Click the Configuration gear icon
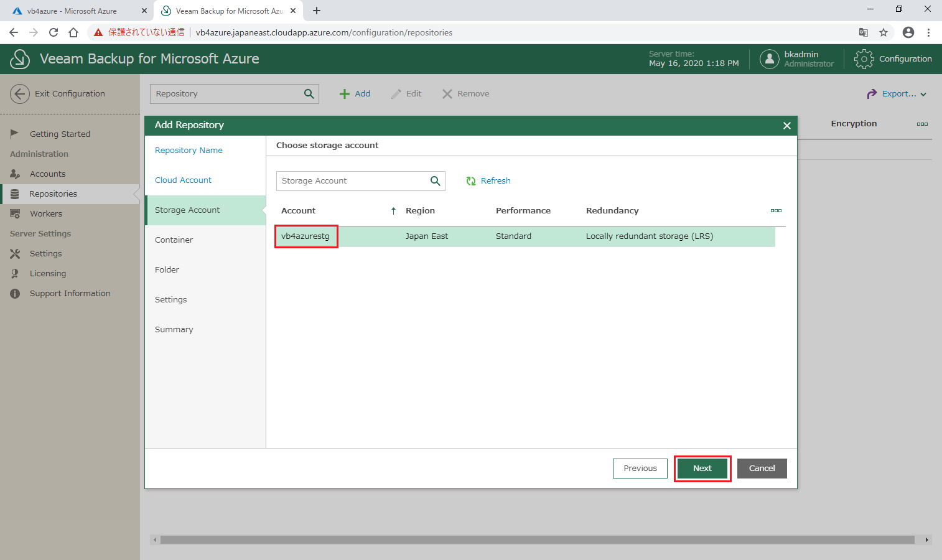The image size is (942, 560). [864, 59]
